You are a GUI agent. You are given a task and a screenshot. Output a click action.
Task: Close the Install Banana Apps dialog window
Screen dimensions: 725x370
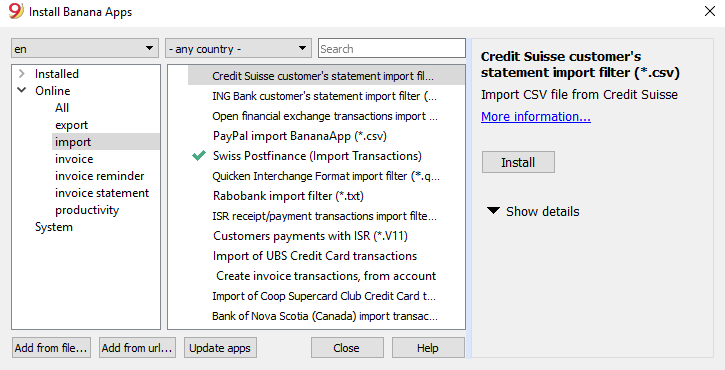coord(710,11)
